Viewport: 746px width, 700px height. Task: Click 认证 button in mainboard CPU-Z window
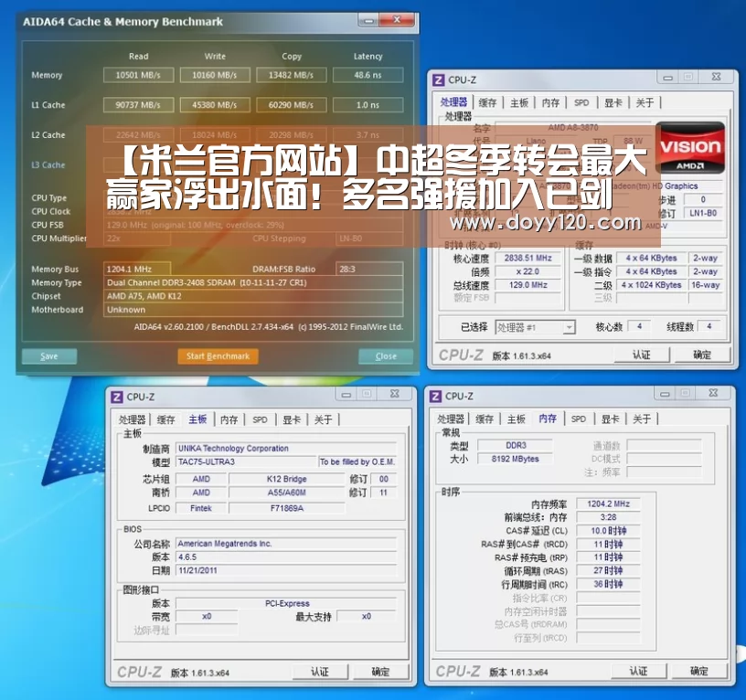[x=320, y=672]
